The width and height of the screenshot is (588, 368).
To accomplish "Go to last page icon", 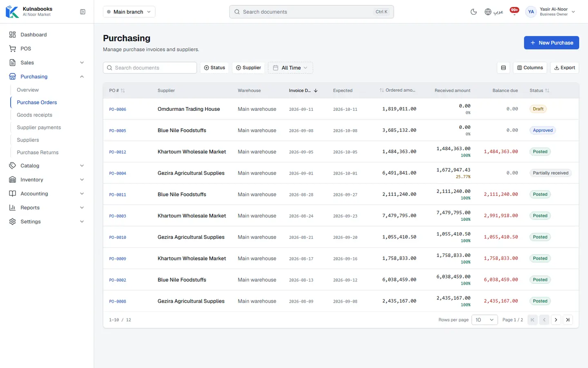I will (x=568, y=320).
